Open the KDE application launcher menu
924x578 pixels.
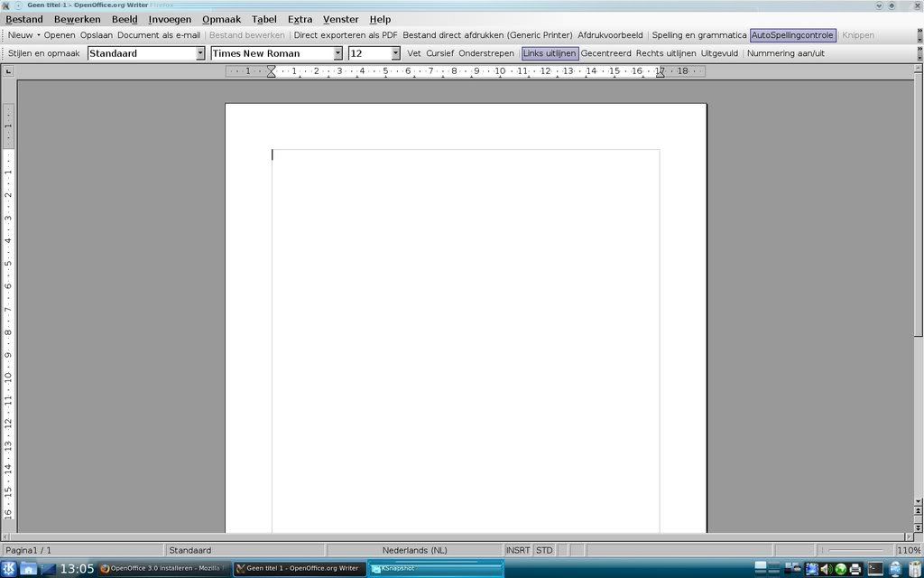coord(8,569)
